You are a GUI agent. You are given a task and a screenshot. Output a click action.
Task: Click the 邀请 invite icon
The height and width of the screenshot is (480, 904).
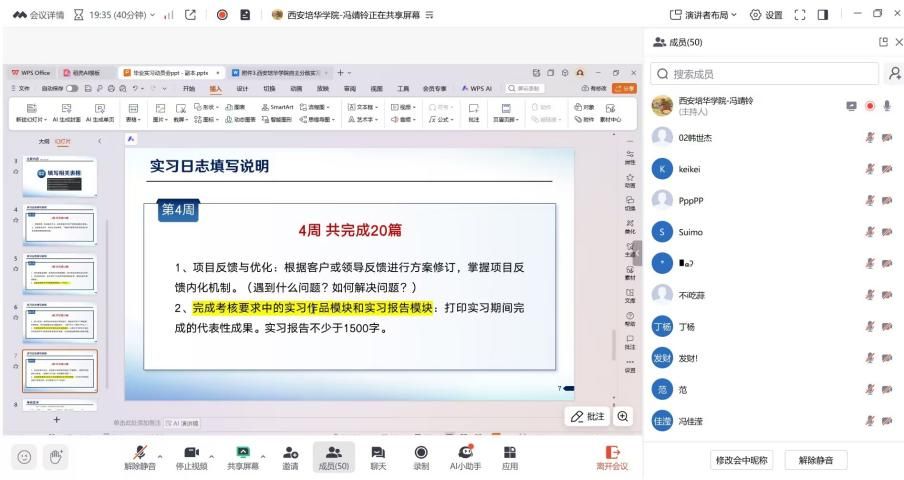[x=290, y=451]
